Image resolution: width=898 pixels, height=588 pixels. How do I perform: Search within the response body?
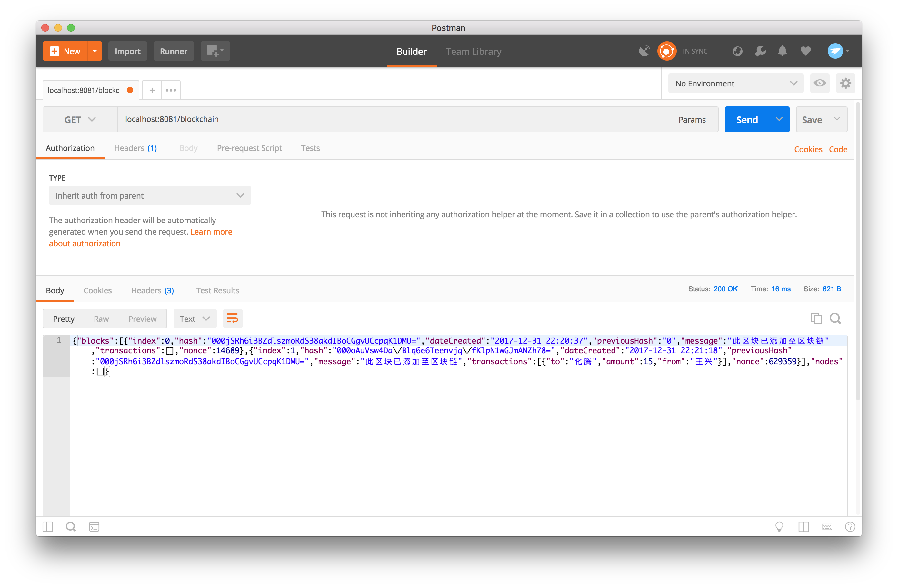tap(835, 319)
